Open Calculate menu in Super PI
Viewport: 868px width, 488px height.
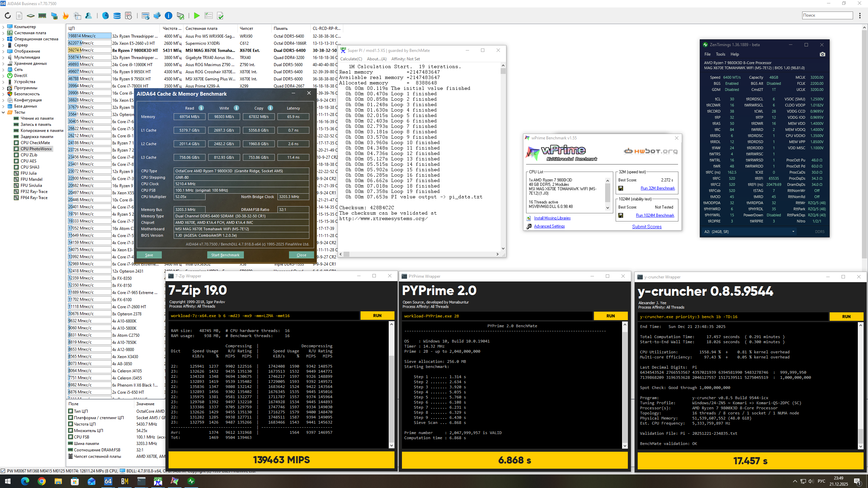tap(351, 59)
